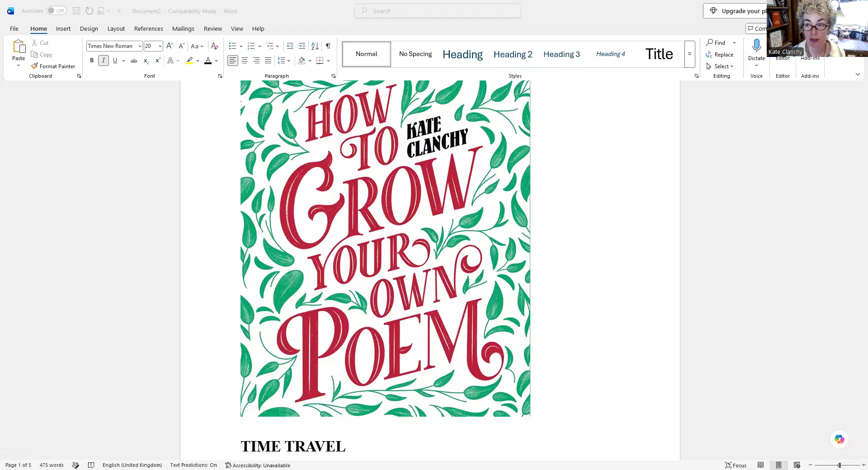Select the book cover image
Viewport: 868px width, 470px height.
click(x=385, y=249)
